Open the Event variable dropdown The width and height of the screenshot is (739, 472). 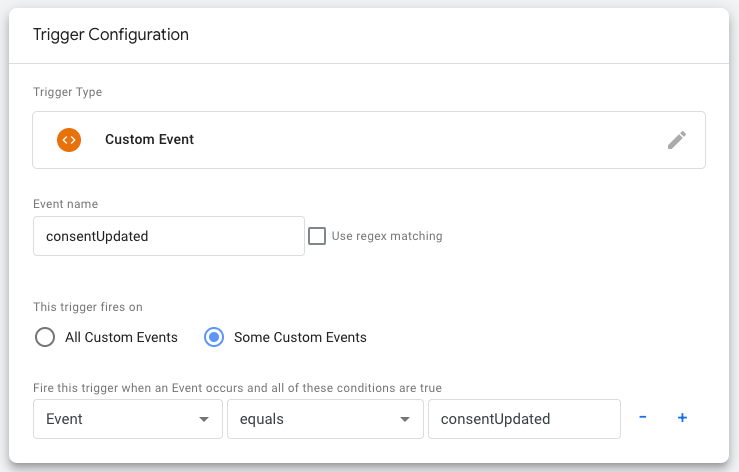pos(127,419)
